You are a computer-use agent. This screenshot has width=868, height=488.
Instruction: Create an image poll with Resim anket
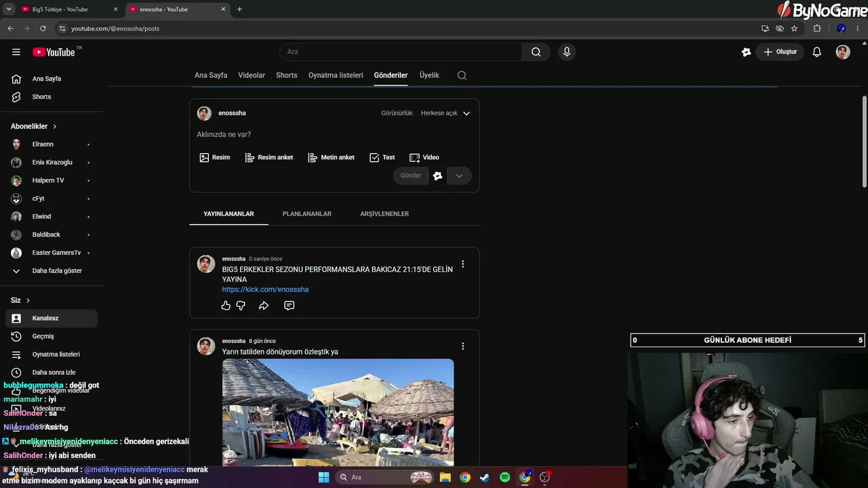(269, 157)
